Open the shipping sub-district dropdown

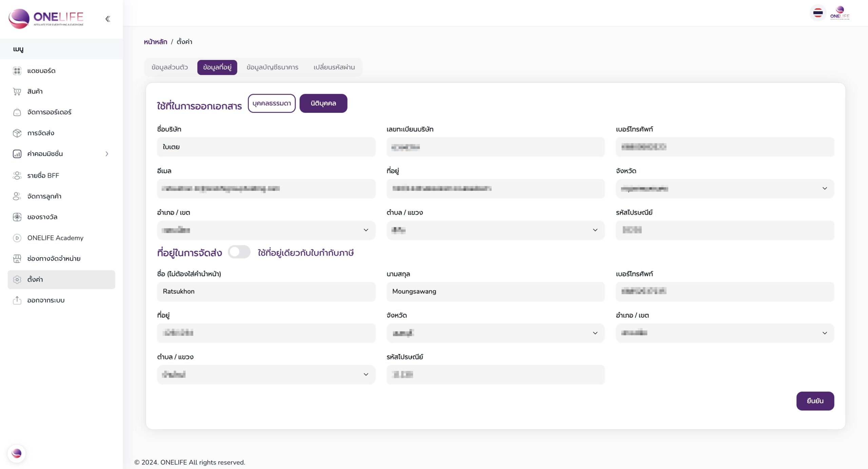tap(266, 374)
